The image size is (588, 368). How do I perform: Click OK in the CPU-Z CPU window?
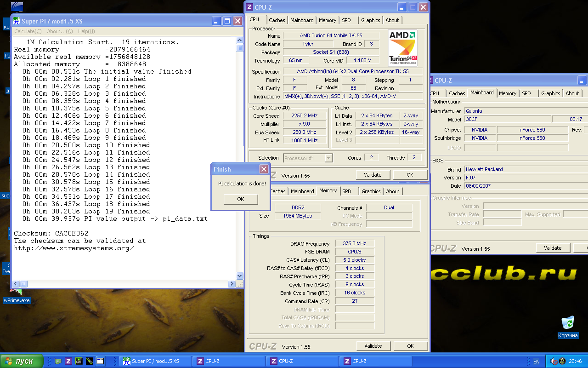coord(410,175)
